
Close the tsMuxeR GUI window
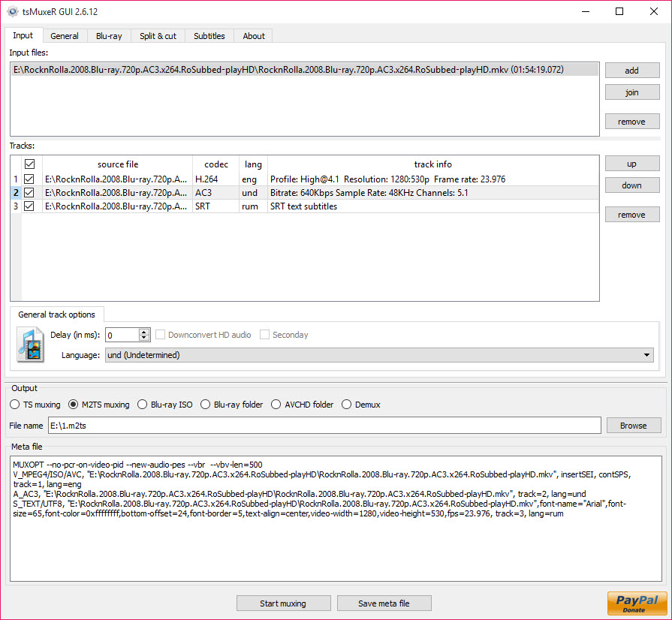pyautogui.click(x=653, y=11)
